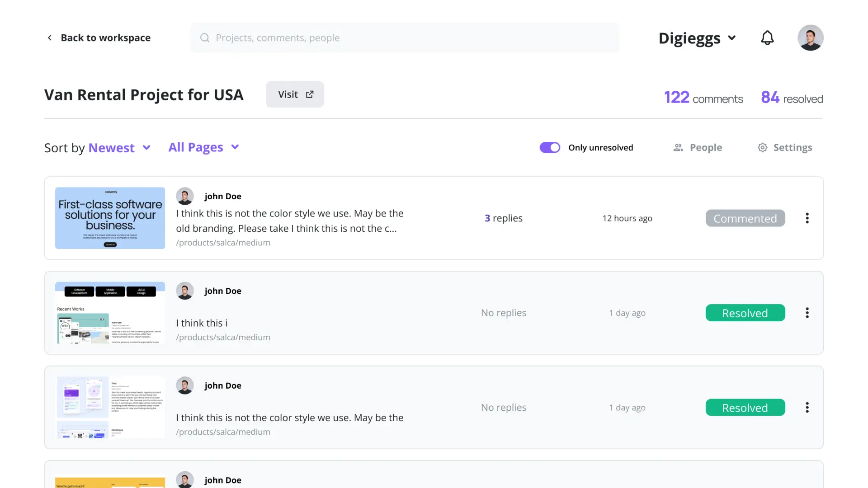Open the user profile avatar menu
Screen dimensions: 868x488
pos(810,38)
